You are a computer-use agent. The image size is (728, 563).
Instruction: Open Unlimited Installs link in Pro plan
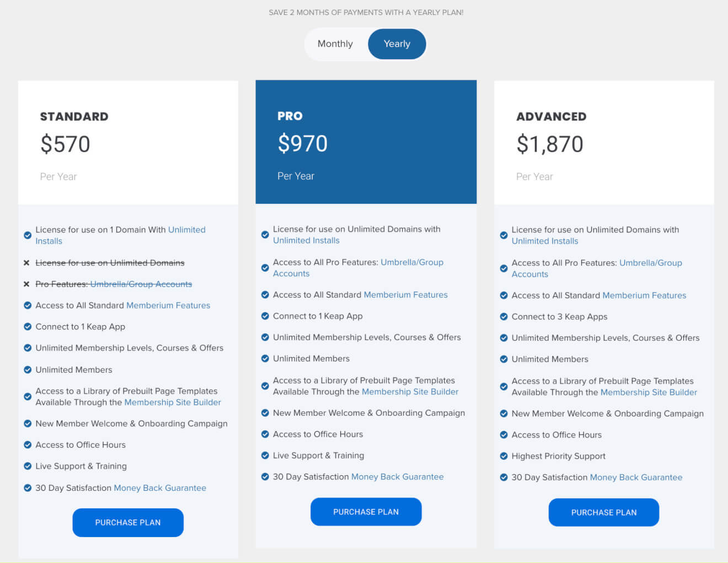(306, 240)
